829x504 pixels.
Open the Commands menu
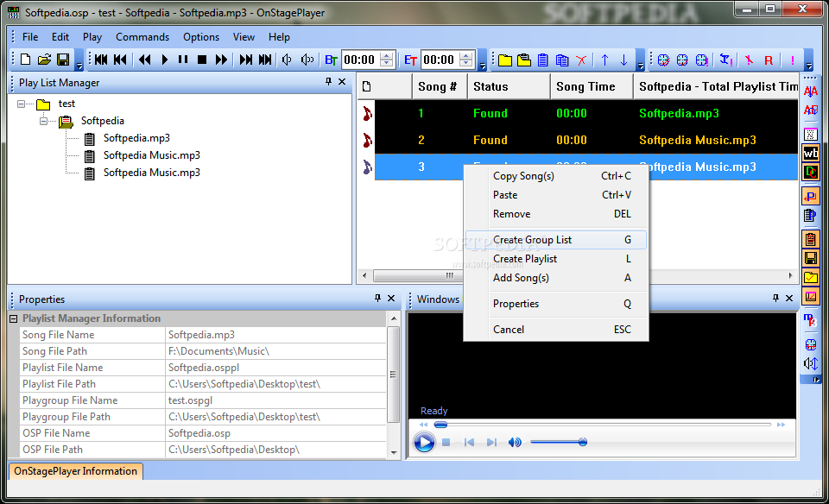point(142,37)
